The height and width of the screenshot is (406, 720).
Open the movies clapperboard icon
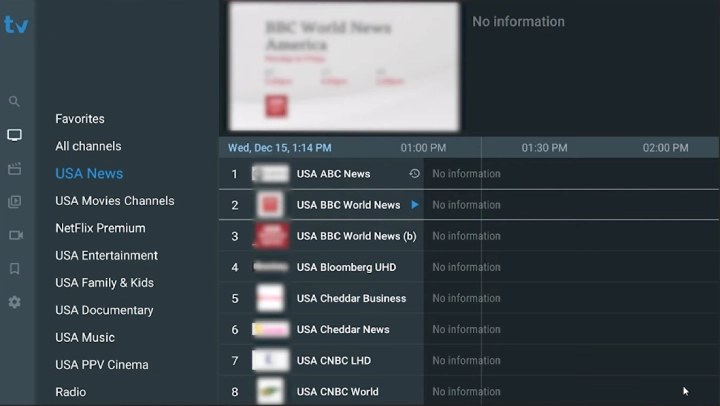pyautogui.click(x=14, y=169)
